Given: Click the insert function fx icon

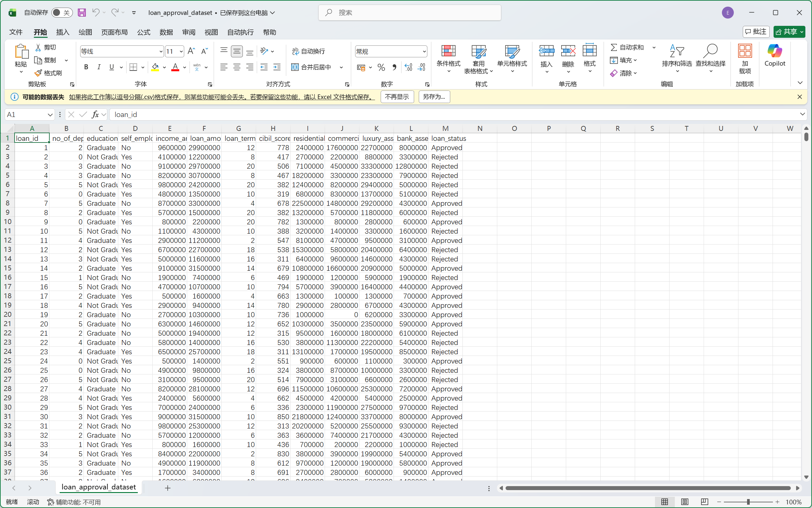Looking at the screenshot, I should coord(95,115).
